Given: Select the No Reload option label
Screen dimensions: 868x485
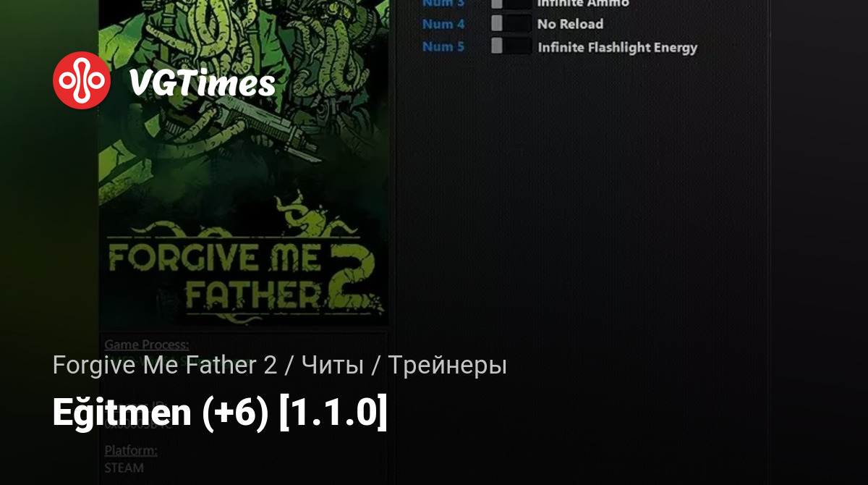Looking at the screenshot, I should tap(570, 24).
